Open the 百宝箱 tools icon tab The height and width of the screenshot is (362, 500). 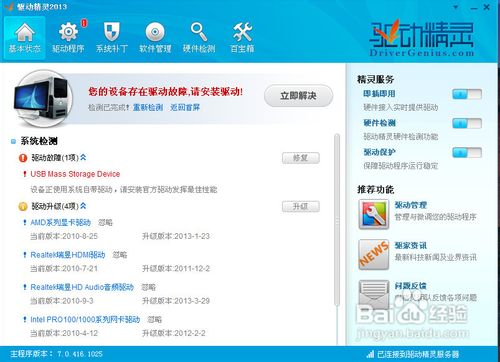pyautogui.click(x=242, y=38)
